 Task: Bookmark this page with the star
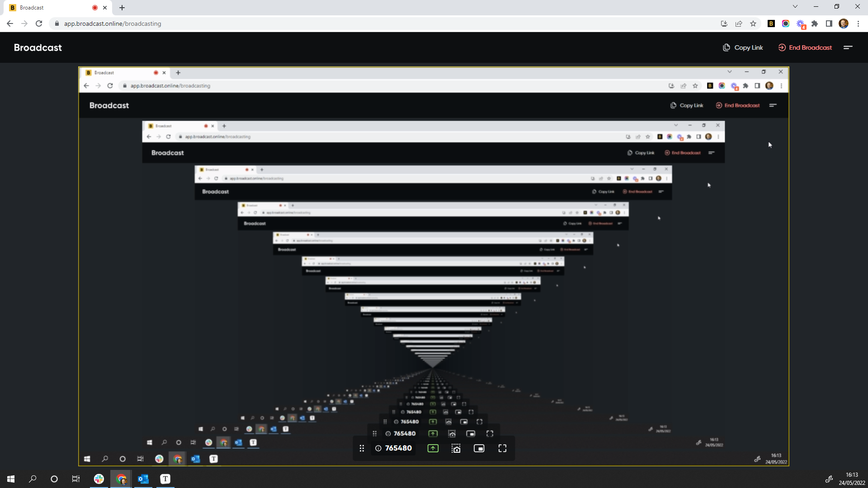coord(753,23)
